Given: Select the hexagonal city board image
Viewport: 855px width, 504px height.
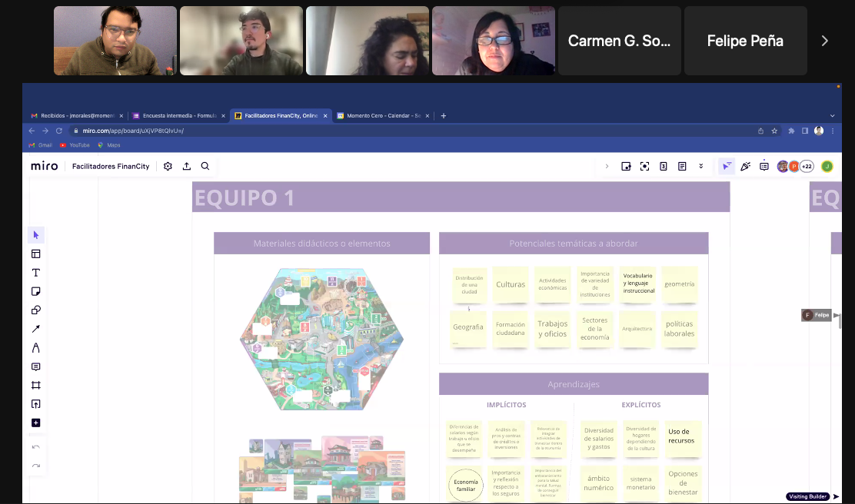Looking at the screenshot, I should pyautogui.click(x=321, y=339).
